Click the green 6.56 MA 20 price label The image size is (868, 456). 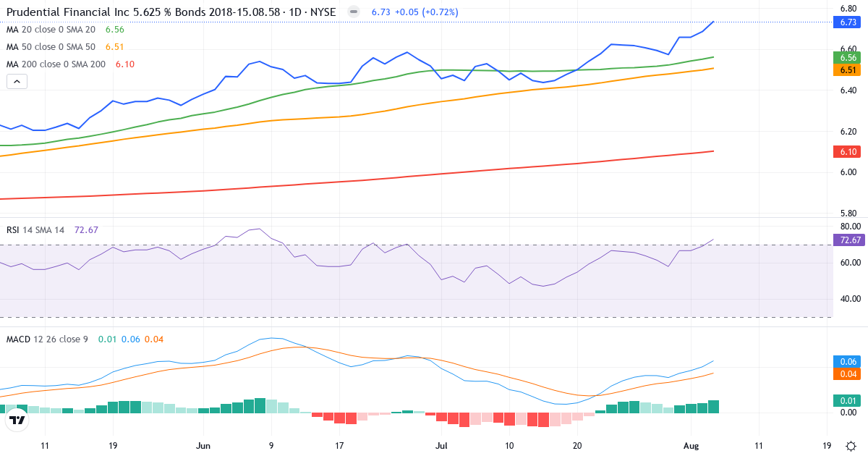[x=848, y=57]
